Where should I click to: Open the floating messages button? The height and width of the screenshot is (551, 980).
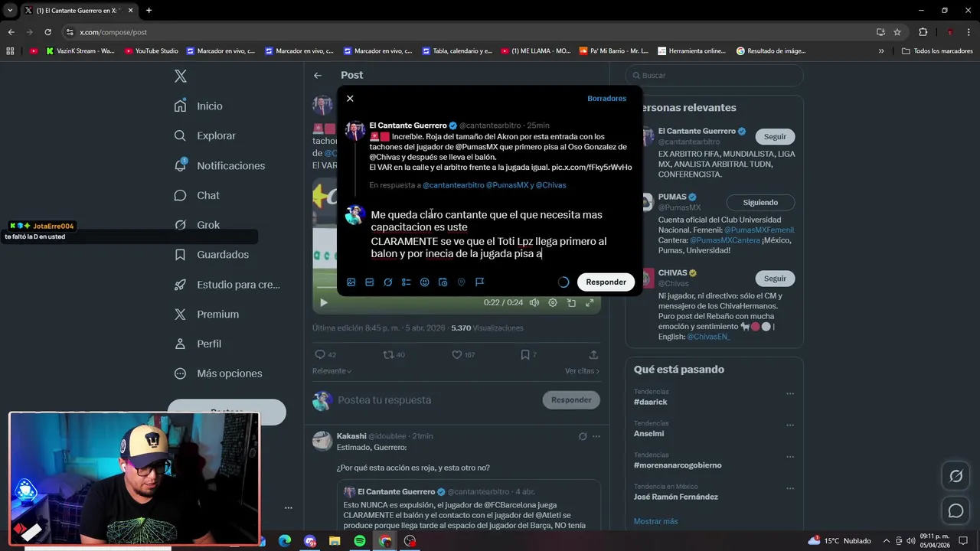pyautogui.click(x=955, y=510)
